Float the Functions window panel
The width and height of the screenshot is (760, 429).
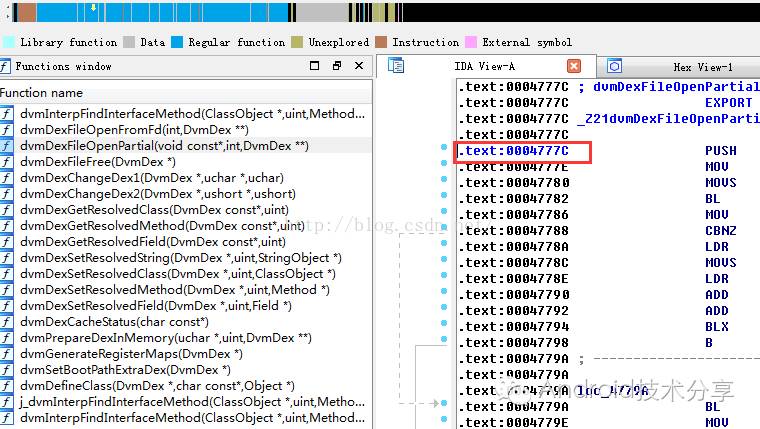pos(337,65)
